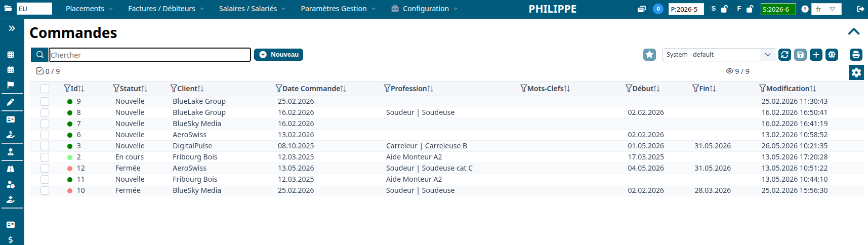Open the pencil edit icon in sidebar
The width and height of the screenshot is (868, 245).
tap(11, 102)
